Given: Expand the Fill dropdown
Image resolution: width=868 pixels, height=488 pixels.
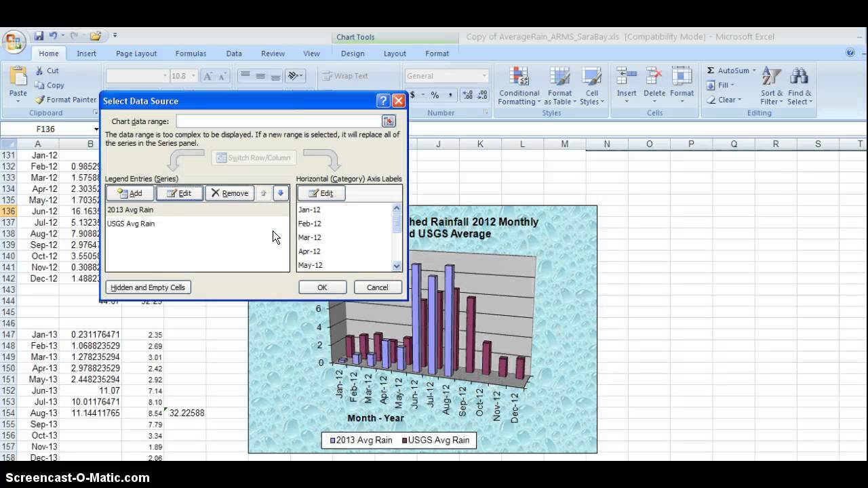Looking at the screenshot, I should click(731, 85).
